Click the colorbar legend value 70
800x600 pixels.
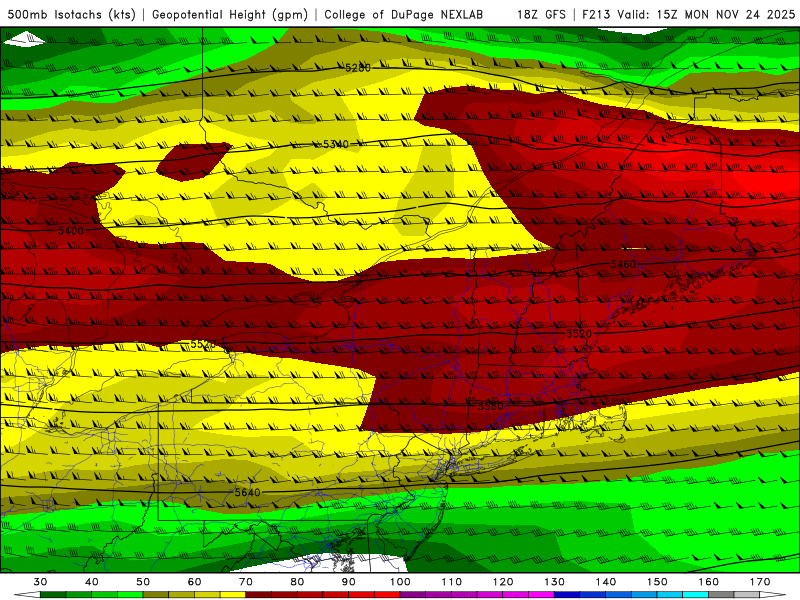click(x=246, y=582)
